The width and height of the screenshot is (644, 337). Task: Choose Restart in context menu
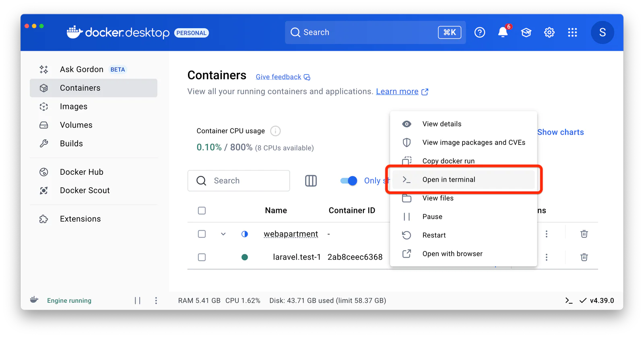tap(463, 235)
